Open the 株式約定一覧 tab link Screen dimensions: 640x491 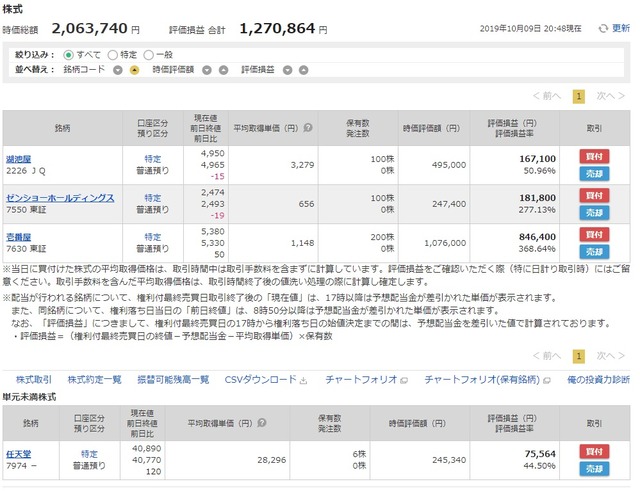[x=95, y=380]
